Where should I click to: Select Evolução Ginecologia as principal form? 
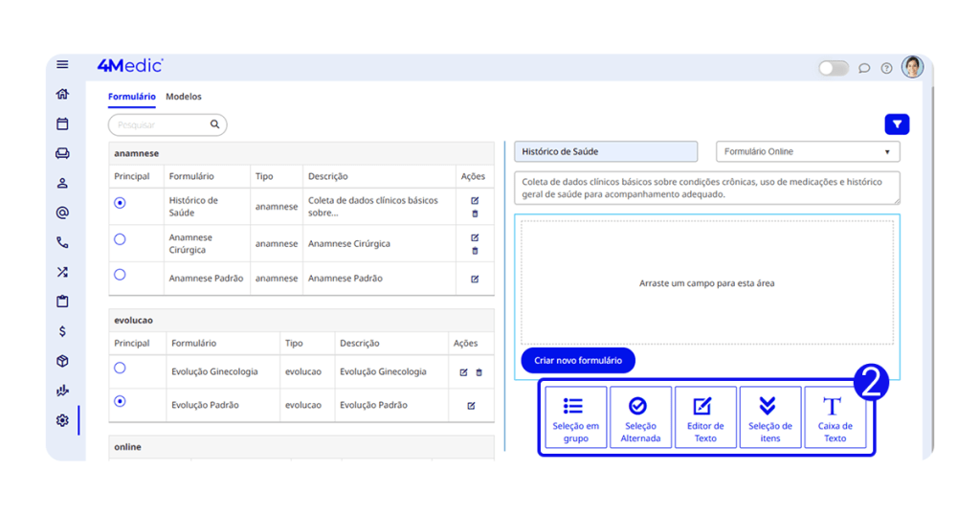[120, 368]
